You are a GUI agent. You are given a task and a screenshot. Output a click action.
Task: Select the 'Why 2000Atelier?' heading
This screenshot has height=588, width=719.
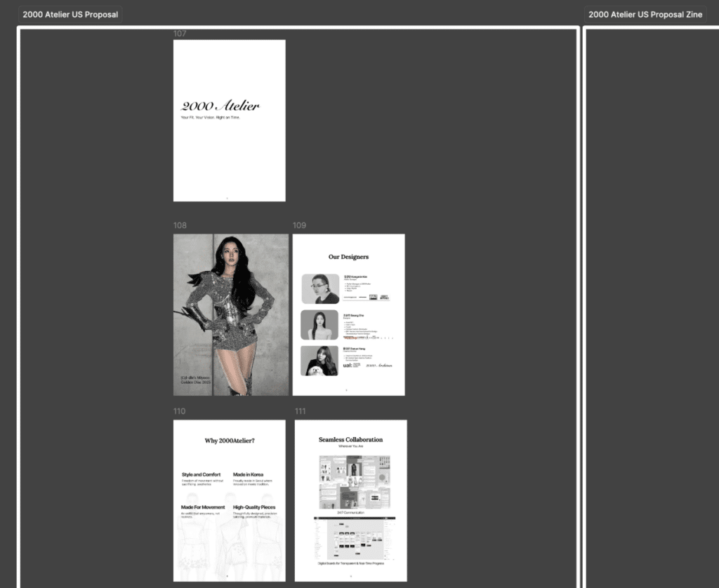point(230,441)
